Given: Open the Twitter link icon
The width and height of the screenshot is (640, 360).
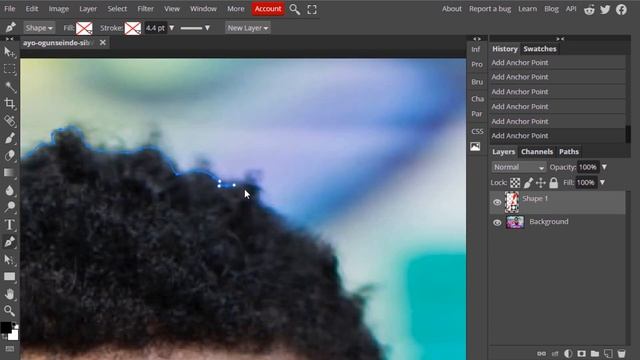Looking at the screenshot, I should (605, 9).
